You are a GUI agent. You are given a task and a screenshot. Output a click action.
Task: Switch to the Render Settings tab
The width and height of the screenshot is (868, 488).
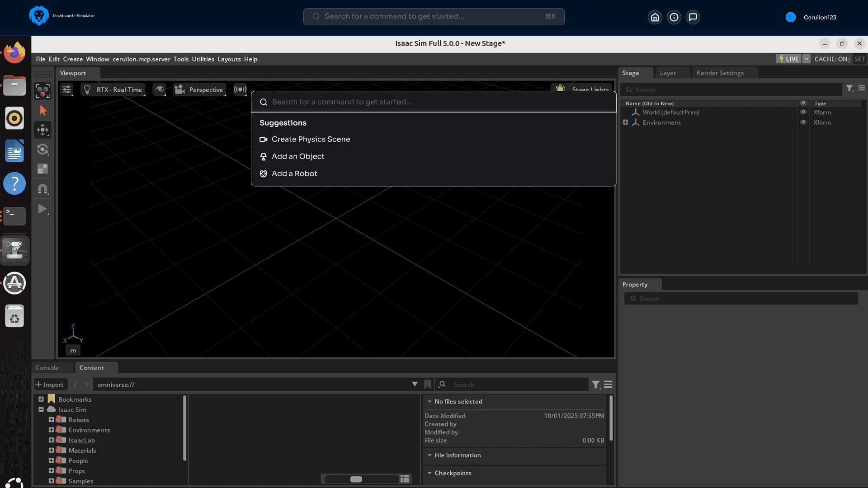click(x=720, y=73)
